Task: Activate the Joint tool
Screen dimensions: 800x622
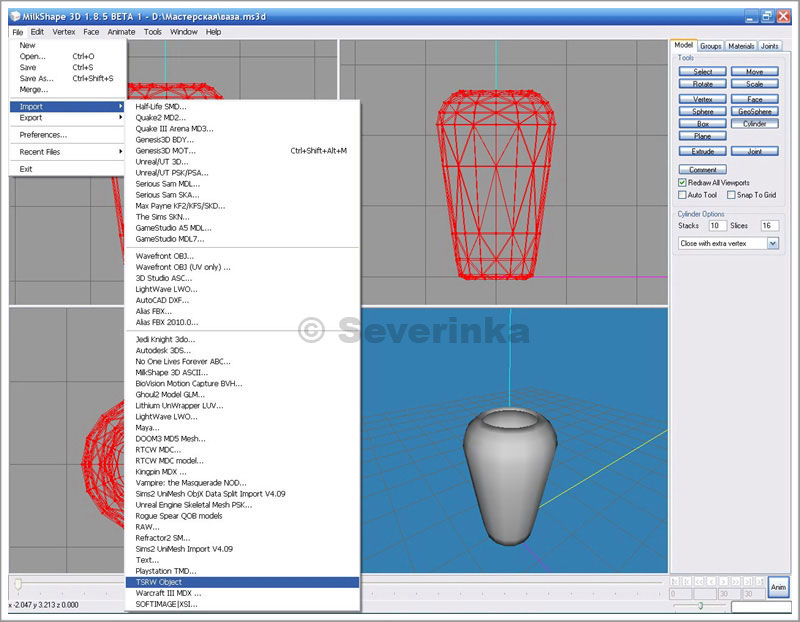Action: tap(755, 151)
